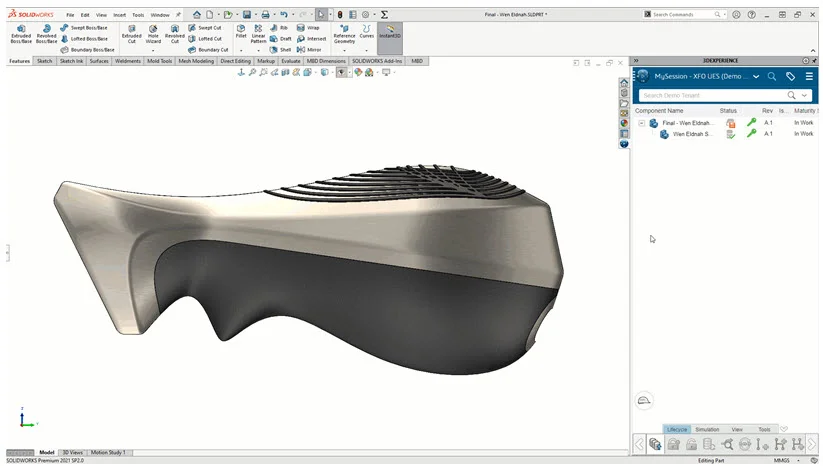This screenshot has height=469, width=823.
Task: Pin the 3DEXPERIENCE task pane
Action: (x=815, y=61)
